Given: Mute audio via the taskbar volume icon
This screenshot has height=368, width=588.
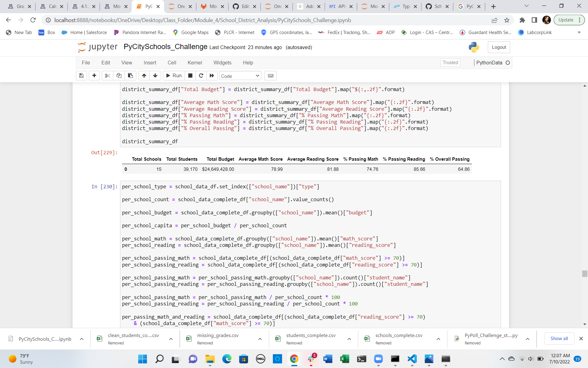Looking at the screenshot, I should point(531,359).
